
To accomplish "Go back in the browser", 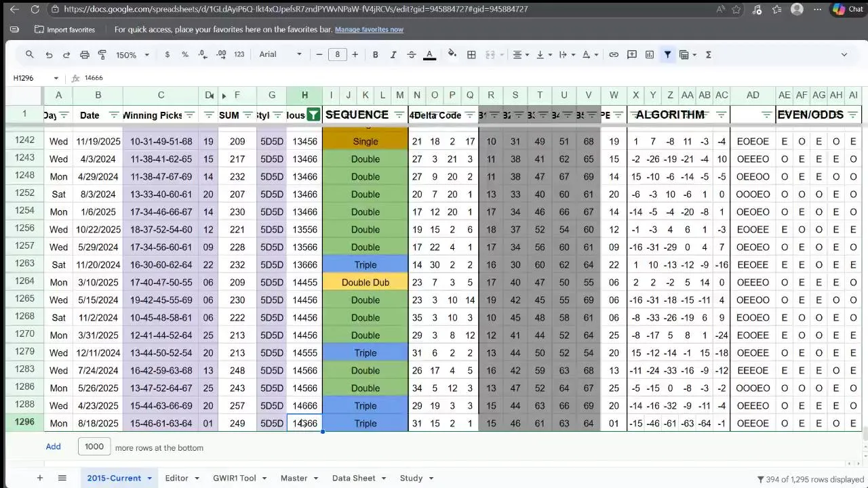I will tap(14, 9).
